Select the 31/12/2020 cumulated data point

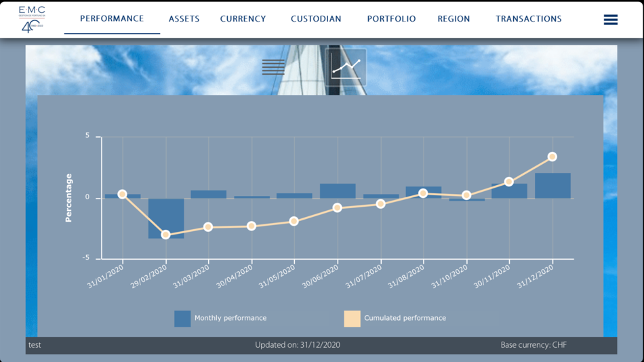tap(552, 157)
